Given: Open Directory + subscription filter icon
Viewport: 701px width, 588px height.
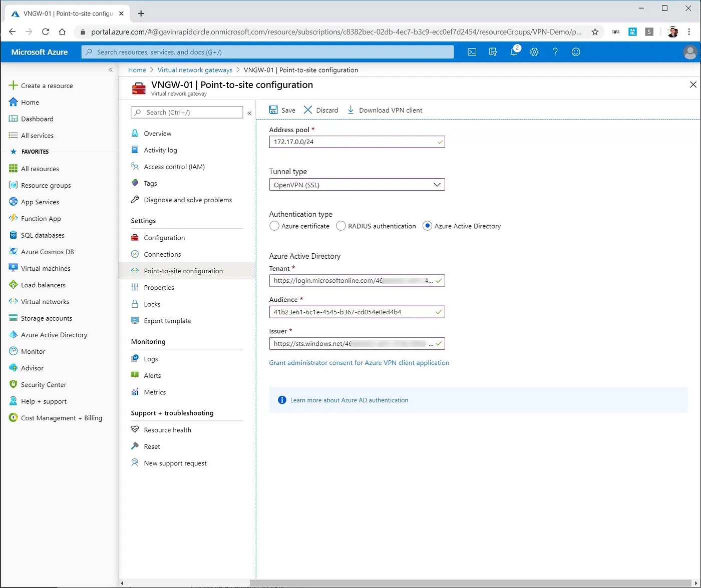Looking at the screenshot, I should pos(493,52).
